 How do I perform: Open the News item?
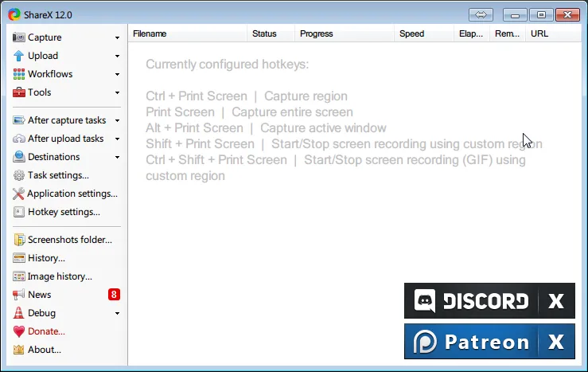[x=66, y=295]
